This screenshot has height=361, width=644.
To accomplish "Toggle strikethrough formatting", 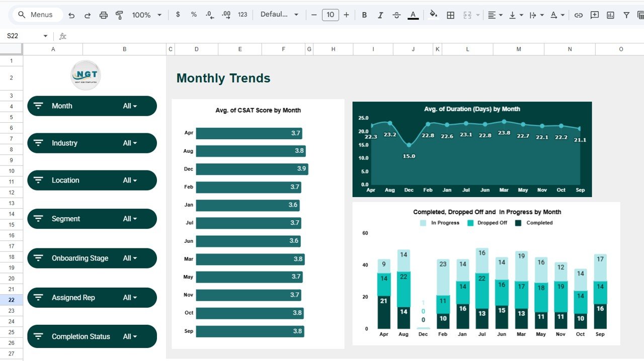I will tap(396, 15).
